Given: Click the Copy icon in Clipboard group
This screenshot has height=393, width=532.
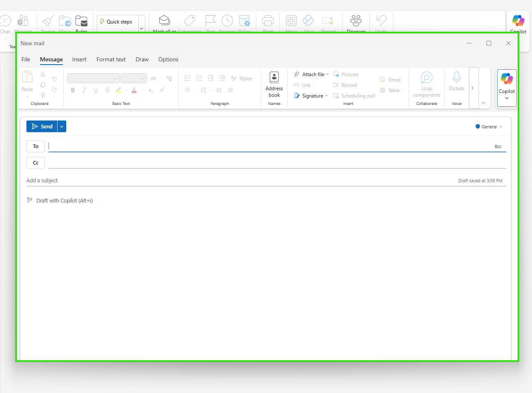Looking at the screenshot, I should (x=43, y=85).
